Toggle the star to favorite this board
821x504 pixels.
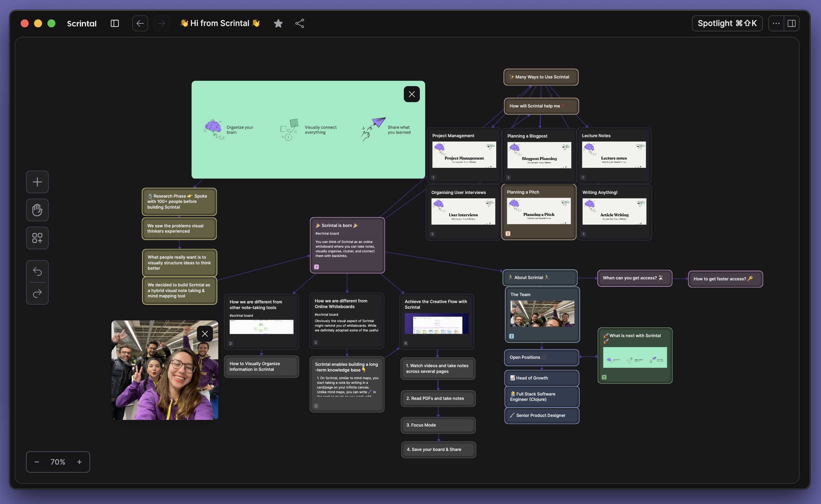click(278, 23)
